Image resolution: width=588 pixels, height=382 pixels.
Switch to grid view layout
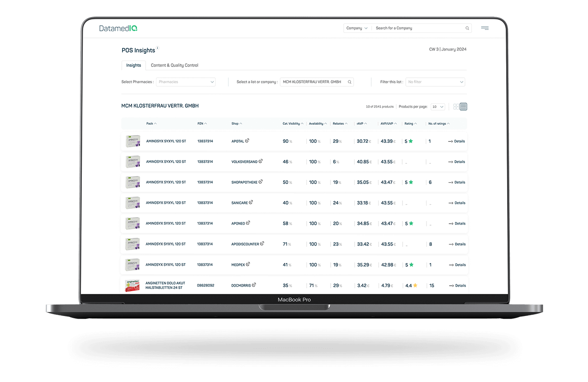point(456,107)
